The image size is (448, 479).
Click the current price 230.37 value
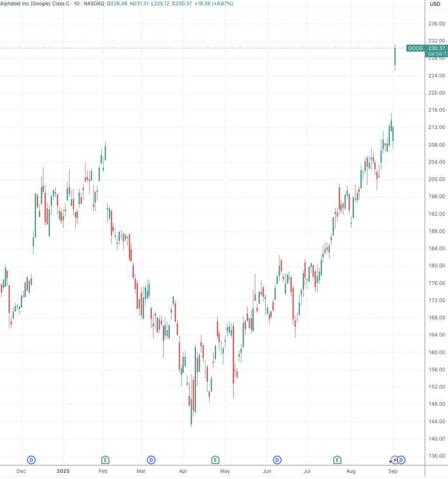point(437,48)
